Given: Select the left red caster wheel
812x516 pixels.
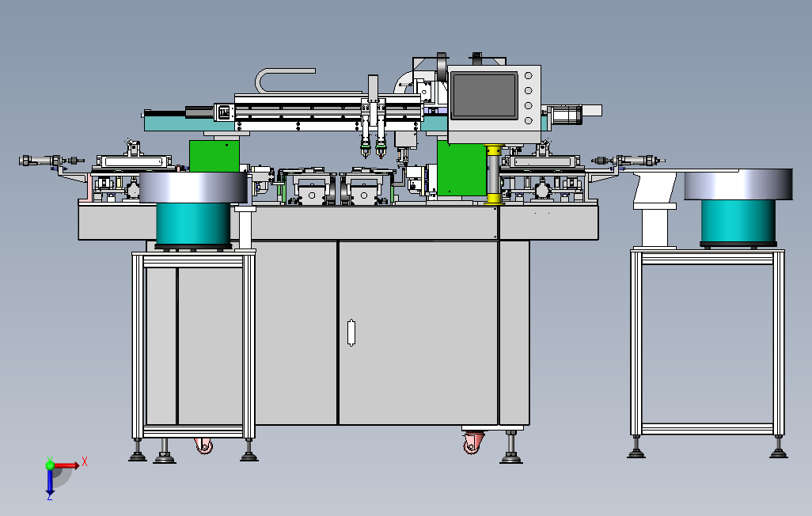Looking at the screenshot, I should pyautogui.click(x=204, y=446).
